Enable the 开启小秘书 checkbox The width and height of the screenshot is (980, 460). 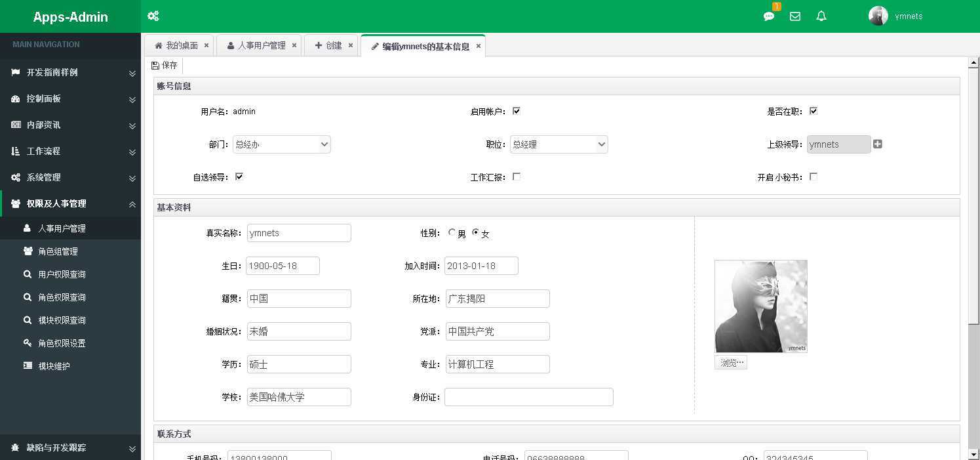coord(813,177)
